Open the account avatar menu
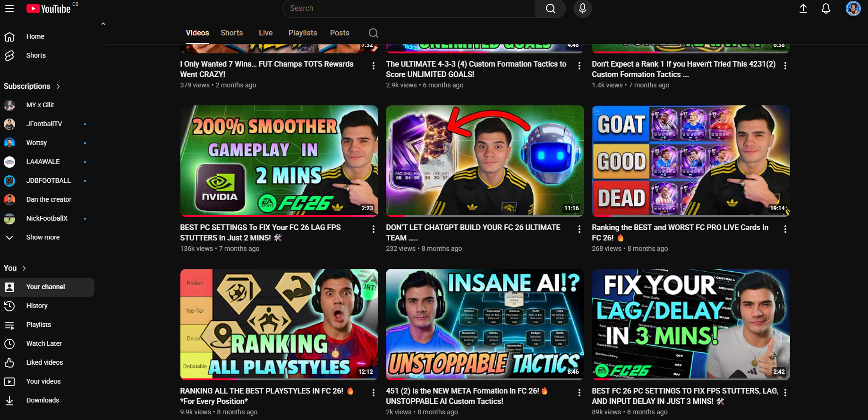Screen dimensions: 868x420 tap(853, 9)
